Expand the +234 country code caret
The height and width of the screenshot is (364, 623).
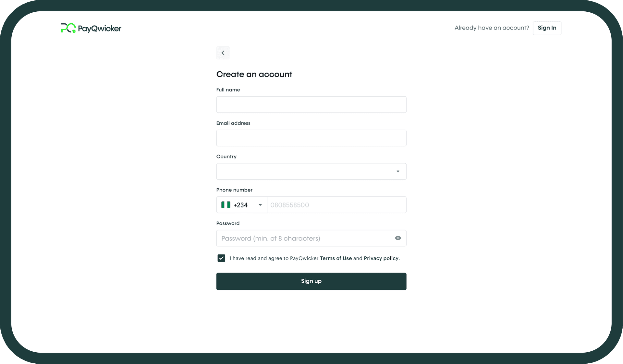pyautogui.click(x=260, y=205)
